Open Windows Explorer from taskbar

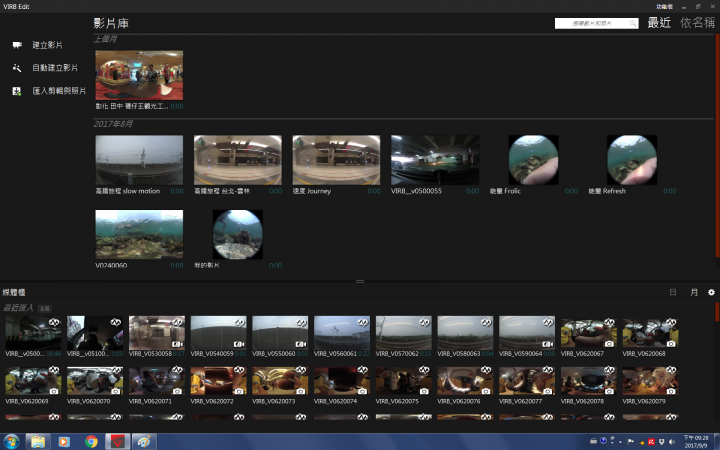(38, 442)
